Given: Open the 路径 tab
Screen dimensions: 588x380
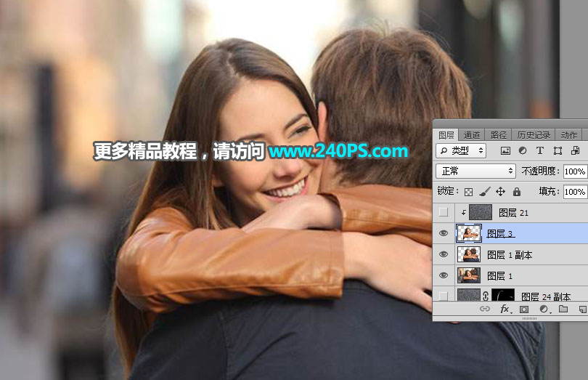Looking at the screenshot, I should pyautogui.click(x=499, y=135).
